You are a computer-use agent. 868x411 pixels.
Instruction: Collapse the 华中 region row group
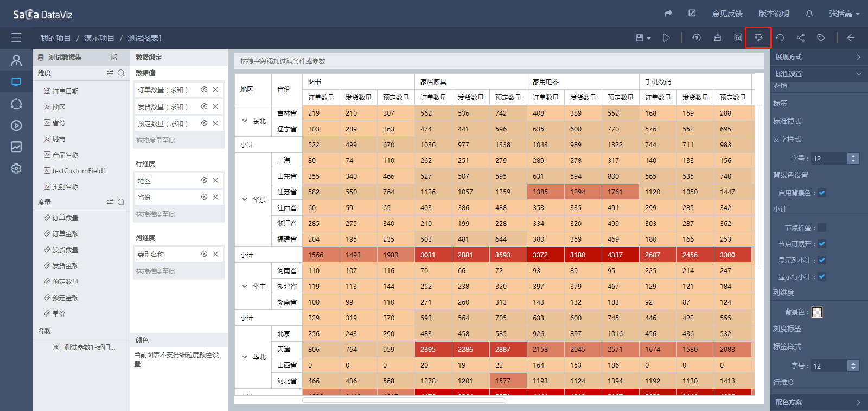click(245, 286)
